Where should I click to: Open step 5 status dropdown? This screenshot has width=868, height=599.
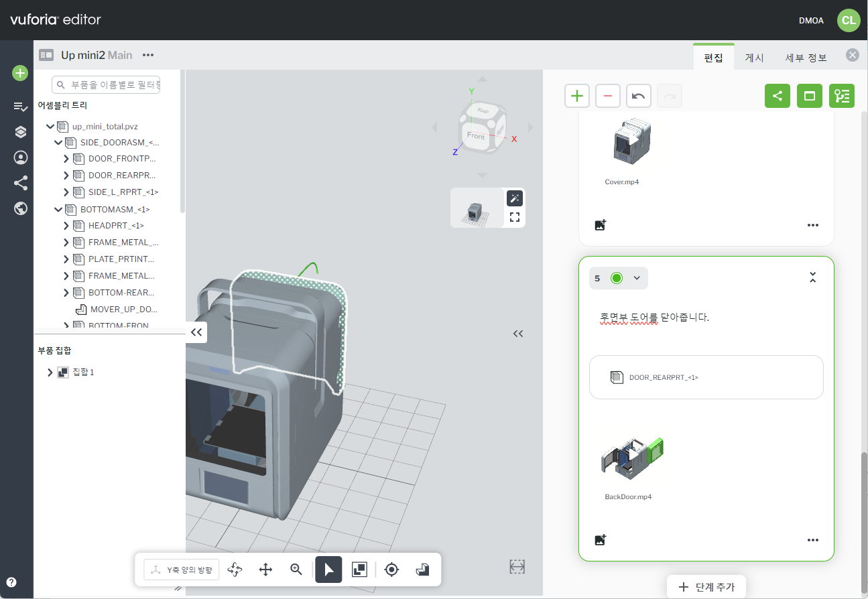[637, 278]
